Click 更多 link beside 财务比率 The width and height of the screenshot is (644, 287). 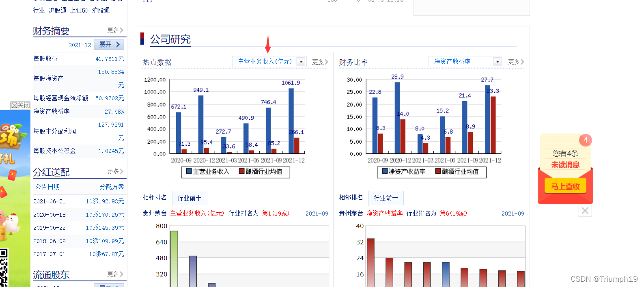(516, 62)
